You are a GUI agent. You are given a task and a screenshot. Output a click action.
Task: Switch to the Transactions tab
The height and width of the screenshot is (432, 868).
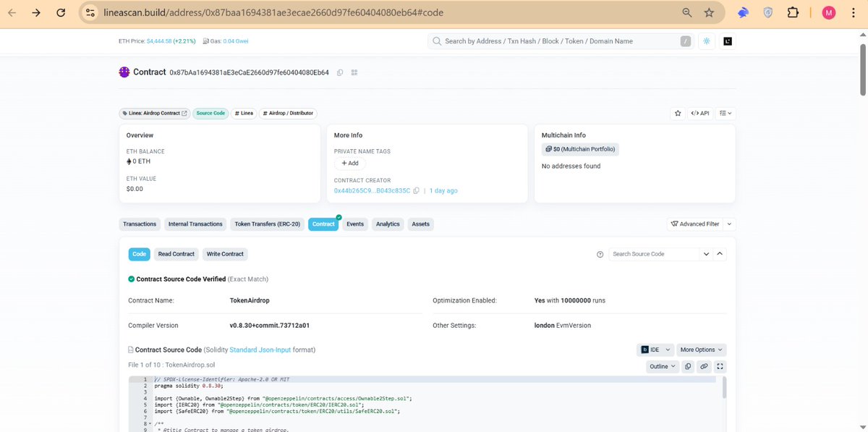[140, 224]
